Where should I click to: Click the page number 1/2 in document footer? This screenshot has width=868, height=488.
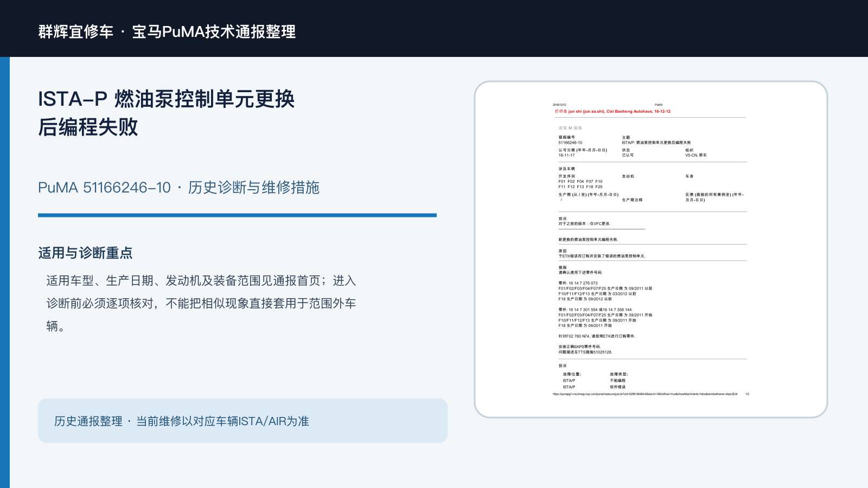click(x=747, y=394)
